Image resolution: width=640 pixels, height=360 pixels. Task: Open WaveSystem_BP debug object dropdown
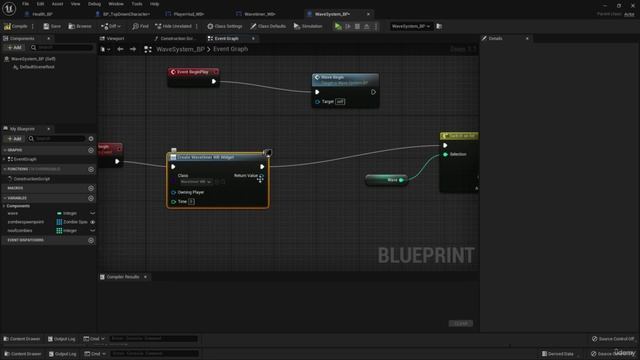coord(411,26)
